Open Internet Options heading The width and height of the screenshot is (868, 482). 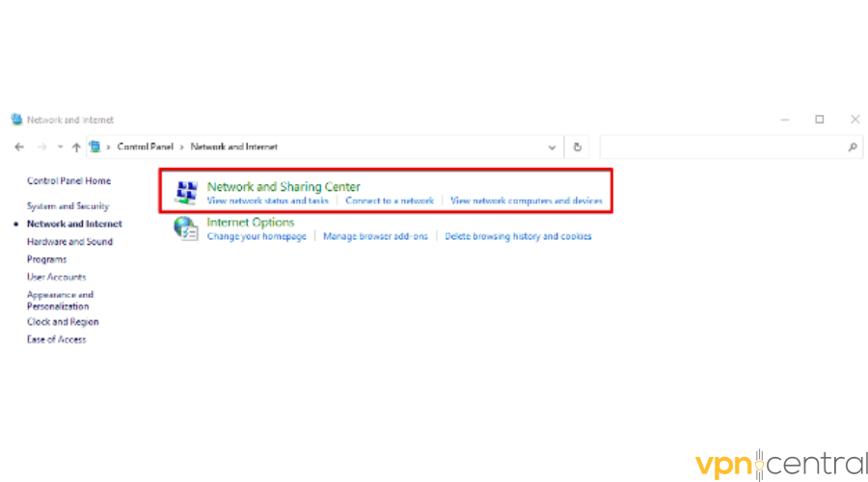click(250, 223)
